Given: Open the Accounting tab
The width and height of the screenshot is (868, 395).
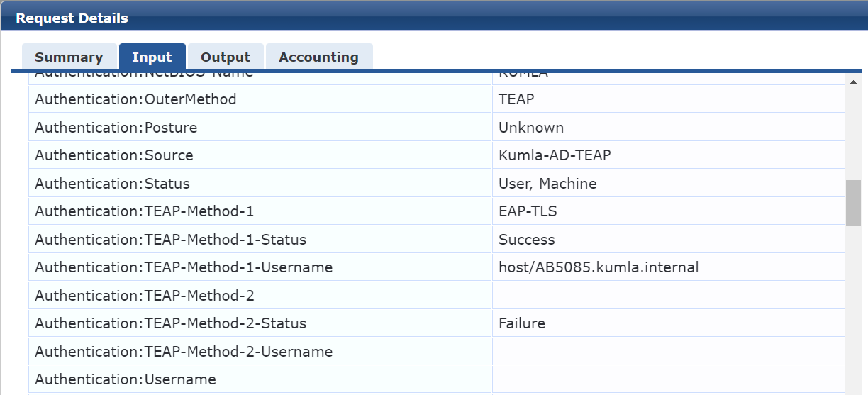Looking at the screenshot, I should pos(318,57).
